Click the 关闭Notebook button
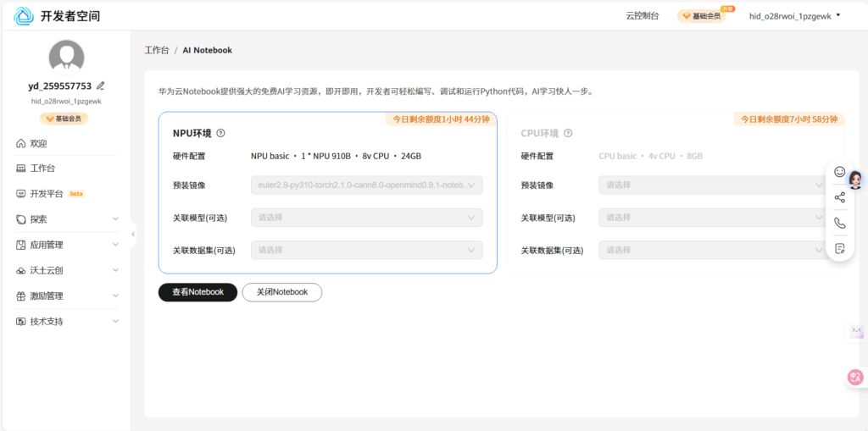 pyautogui.click(x=282, y=292)
